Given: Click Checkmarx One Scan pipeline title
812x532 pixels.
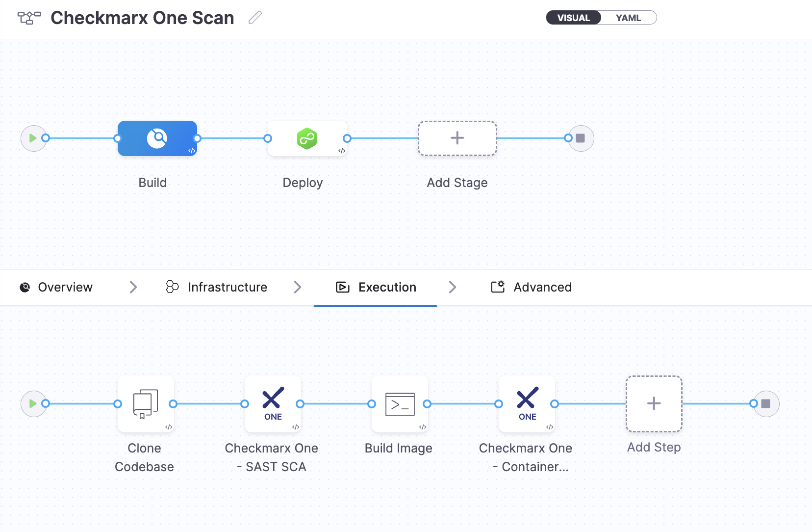Looking at the screenshot, I should 143,18.
